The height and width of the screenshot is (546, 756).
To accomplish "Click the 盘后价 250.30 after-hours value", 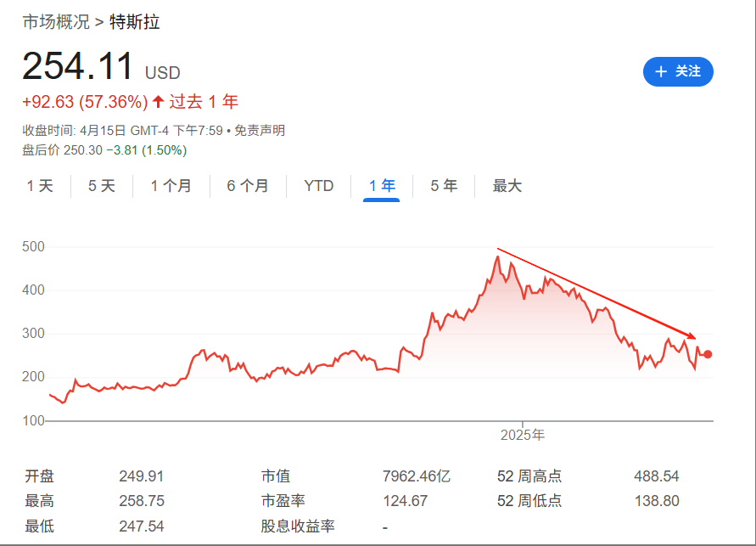I will 62,150.
